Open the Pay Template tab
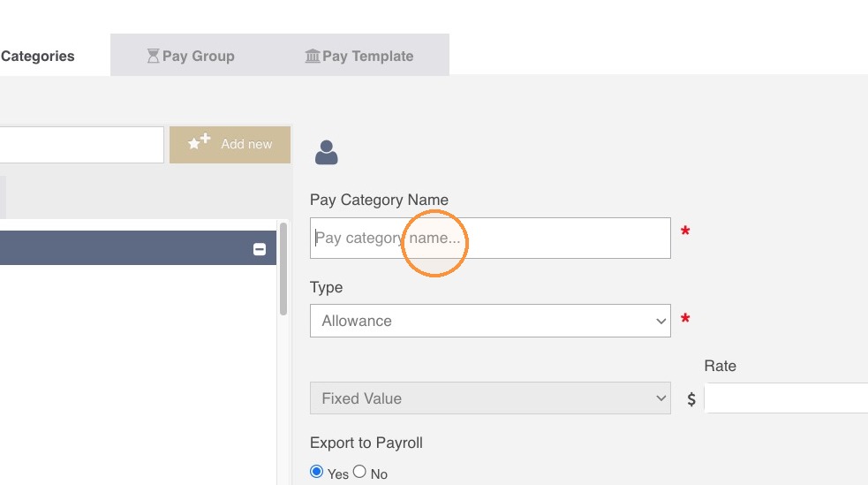Screen dimensions: 868x485 (x=359, y=56)
